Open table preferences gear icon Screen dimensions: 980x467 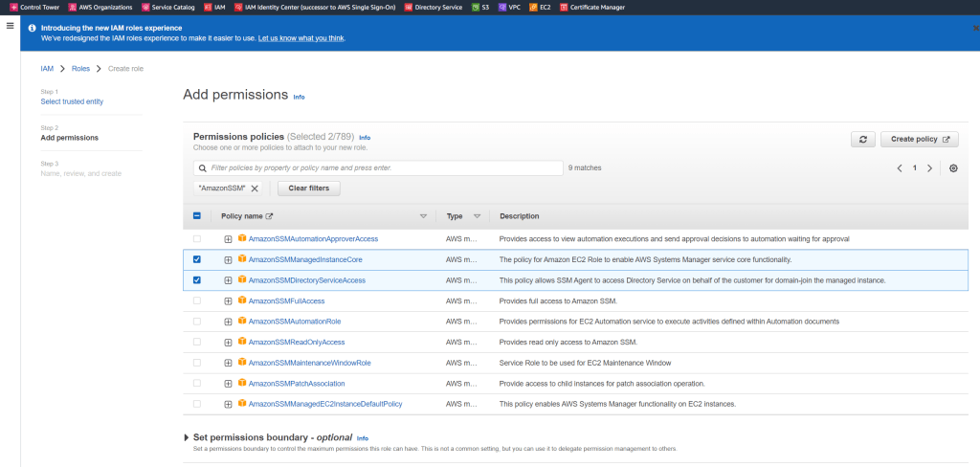click(x=953, y=168)
